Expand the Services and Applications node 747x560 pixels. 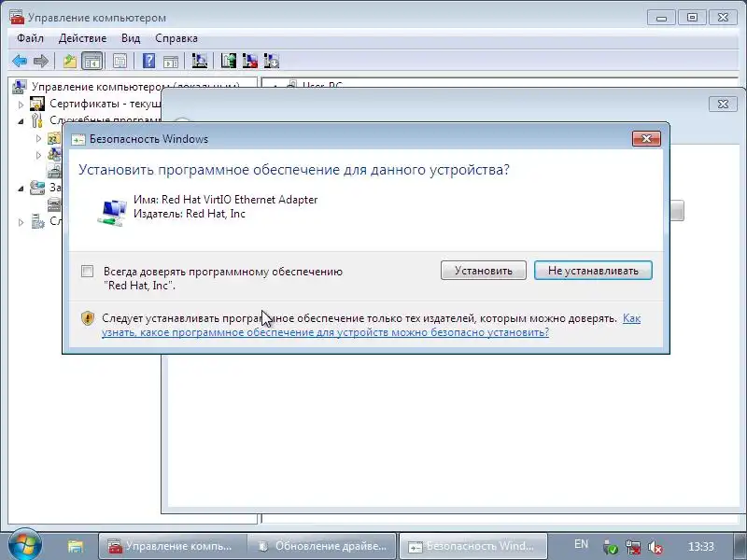tap(21, 222)
